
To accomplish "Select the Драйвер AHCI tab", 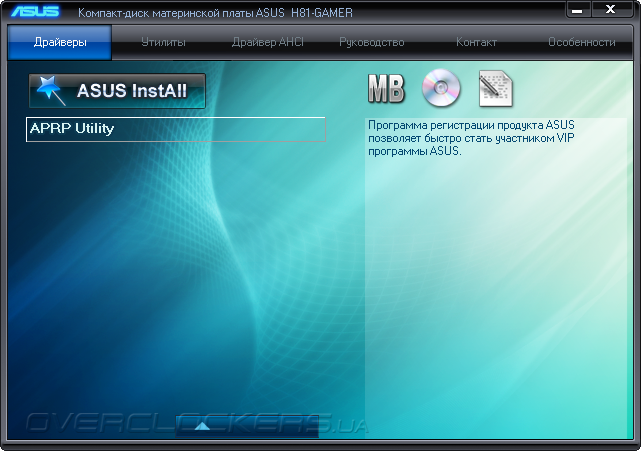I will point(268,42).
